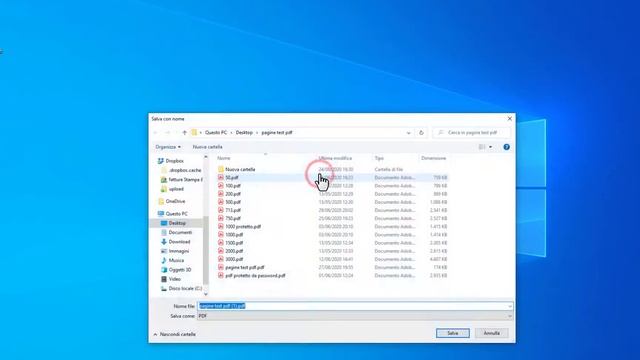Viewport: 640px width, 360px height.
Task: Change view layout icon in toolbar
Action: pos(482,147)
